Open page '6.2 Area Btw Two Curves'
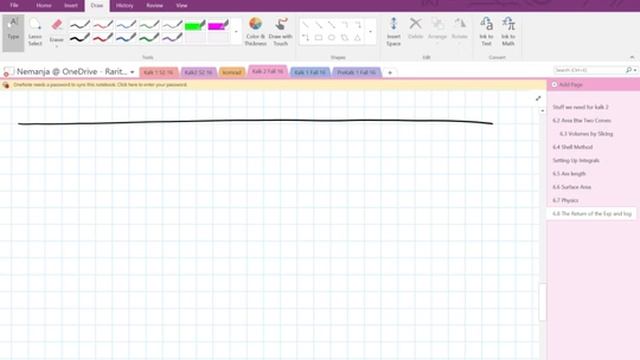640x360 pixels. [582, 120]
